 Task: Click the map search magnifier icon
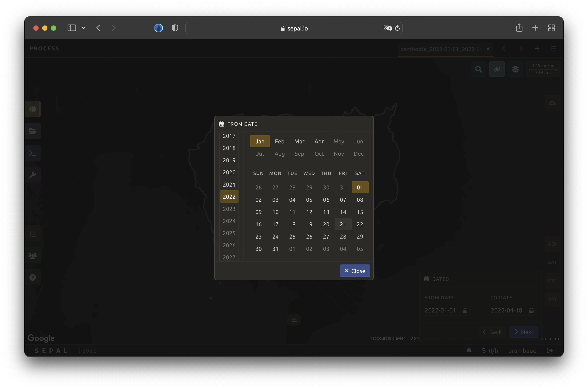coord(479,69)
